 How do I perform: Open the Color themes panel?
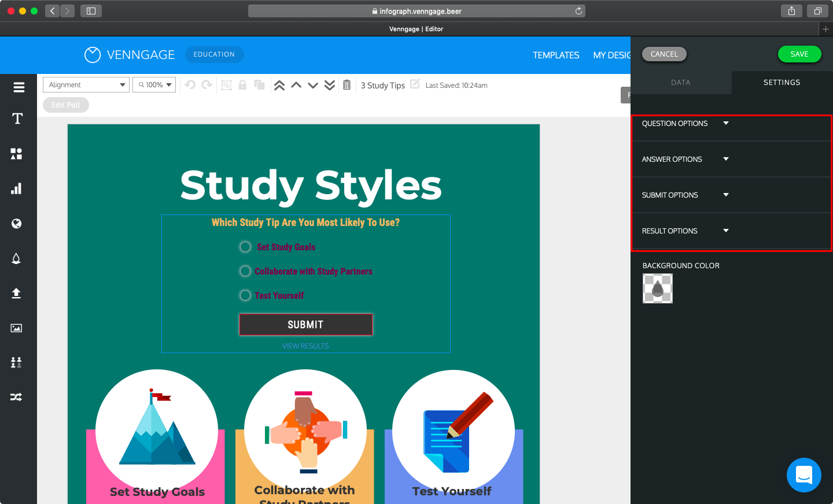[x=18, y=258]
